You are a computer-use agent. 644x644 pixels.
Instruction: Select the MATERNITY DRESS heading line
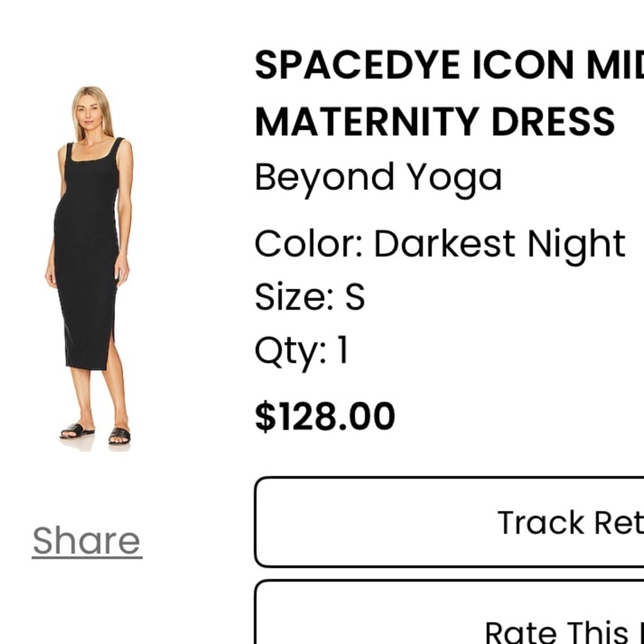(x=433, y=119)
